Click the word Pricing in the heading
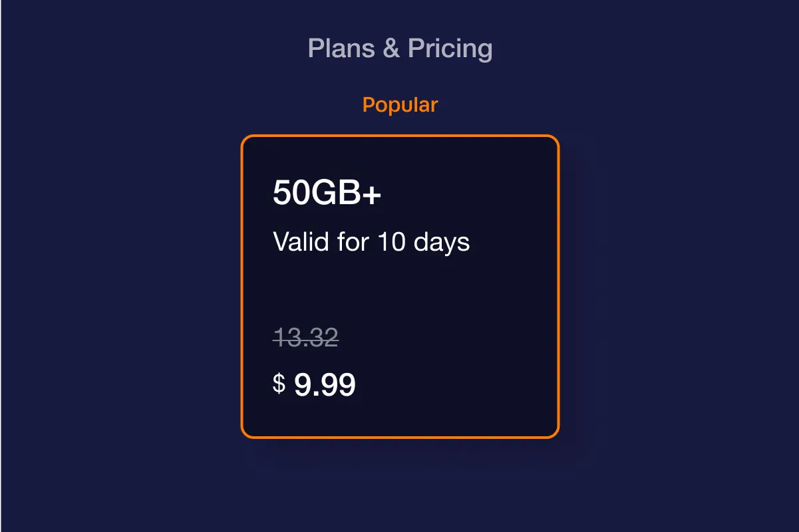 (x=450, y=49)
